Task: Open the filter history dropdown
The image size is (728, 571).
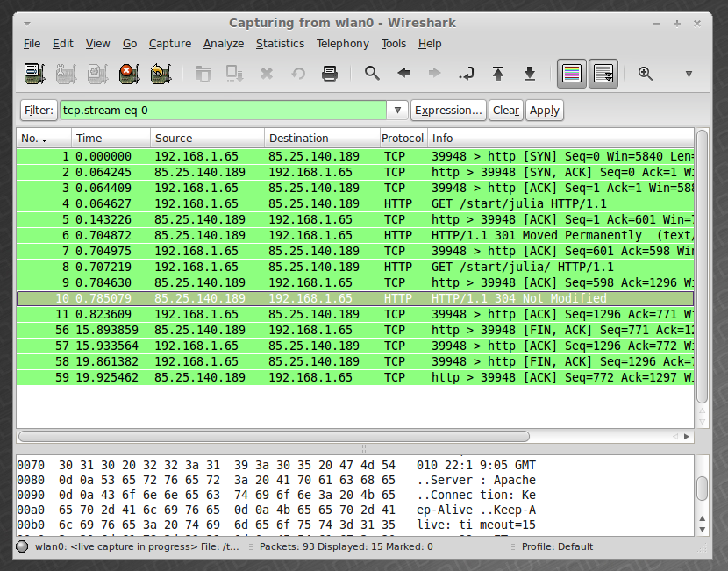Action: click(x=397, y=110)
